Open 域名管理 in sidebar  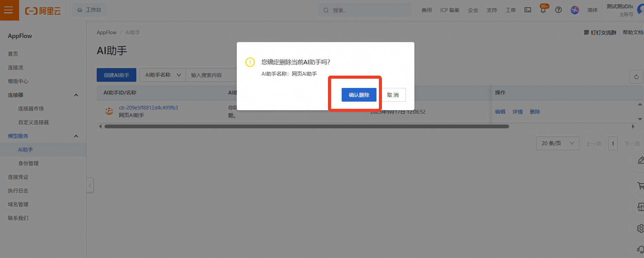[18, 204]
